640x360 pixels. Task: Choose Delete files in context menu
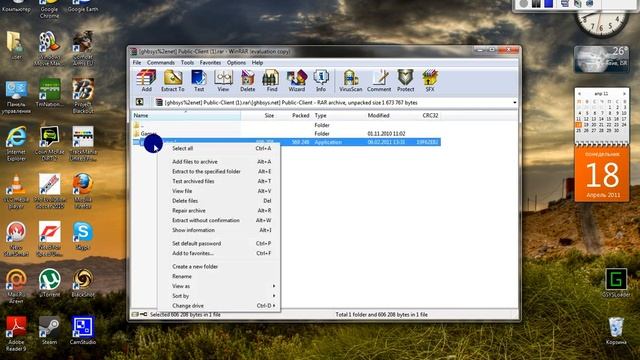219,201
